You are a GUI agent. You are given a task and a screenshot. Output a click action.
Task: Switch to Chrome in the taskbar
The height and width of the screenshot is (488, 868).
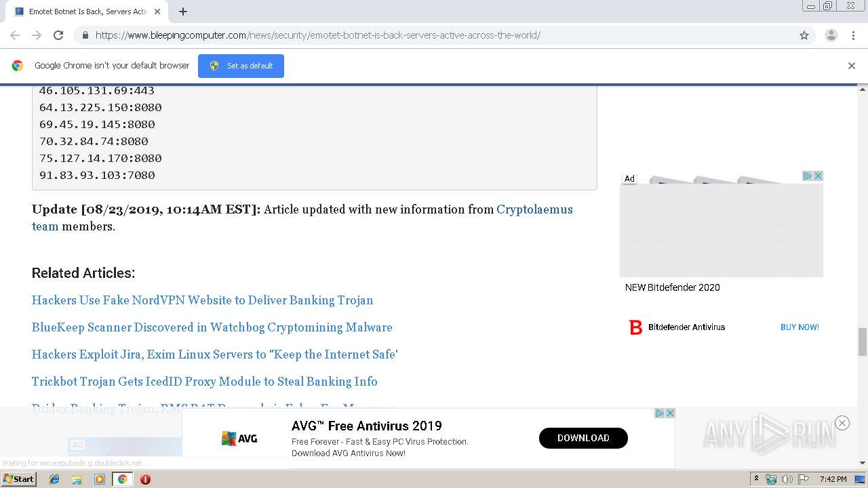tap(122, 479)
